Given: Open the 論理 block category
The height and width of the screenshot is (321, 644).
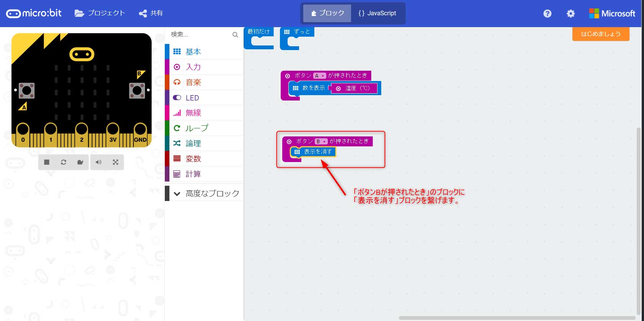Looking at the screenshot, I should click(204, 143).
